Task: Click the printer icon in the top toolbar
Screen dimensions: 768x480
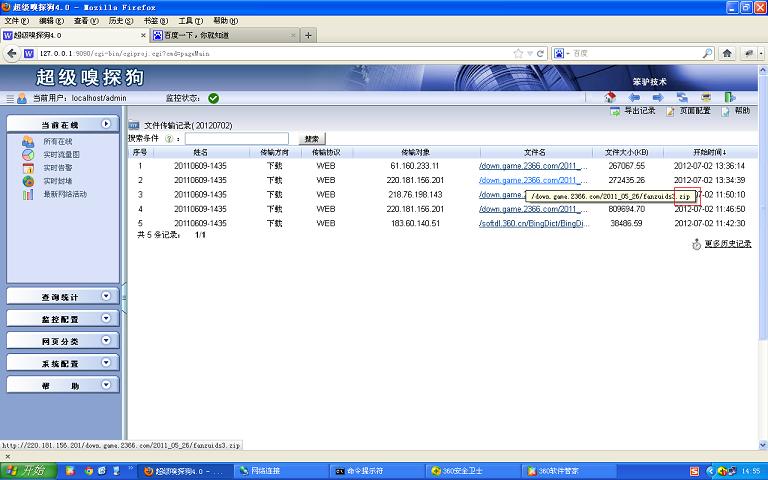Action: [x=706, y=97]
